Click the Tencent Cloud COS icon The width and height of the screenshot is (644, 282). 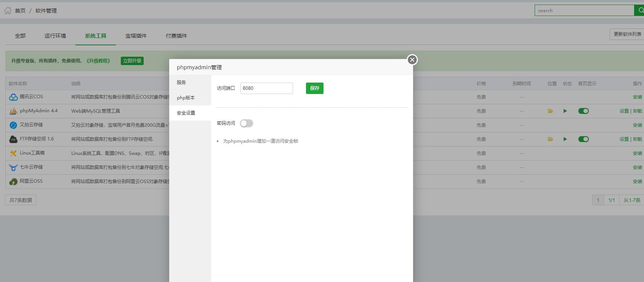[x=13, y=97]
